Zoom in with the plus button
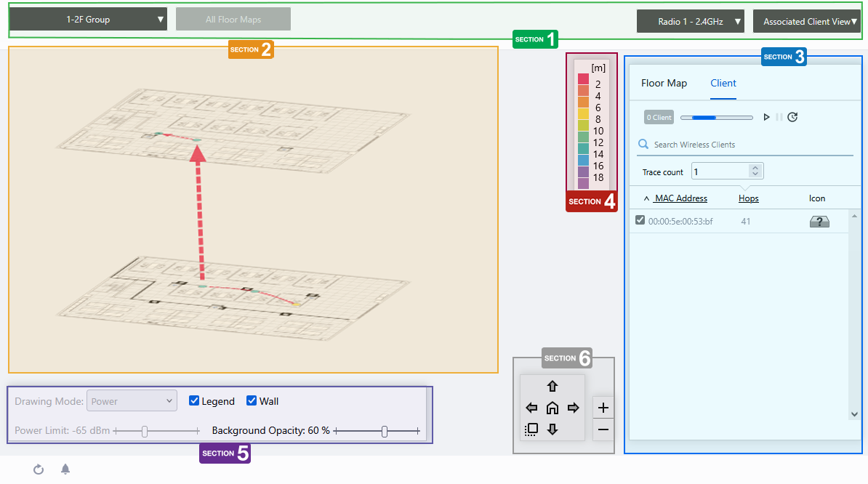Image resolution: width=868 pixels, height=484 pixels. click(603, 408)
